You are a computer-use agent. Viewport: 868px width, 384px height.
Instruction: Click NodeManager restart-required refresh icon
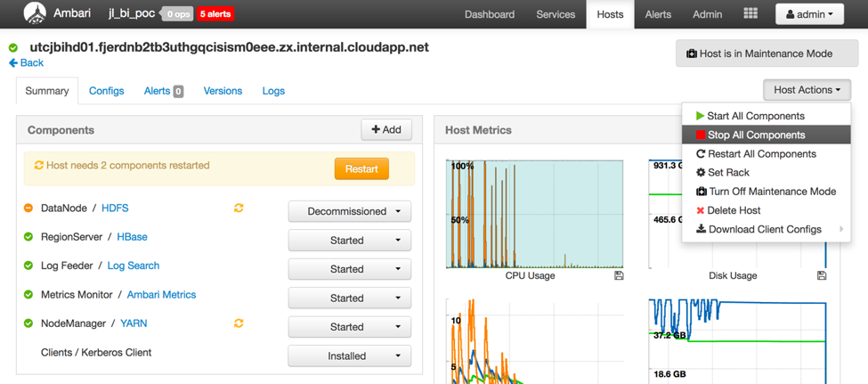(x=239, y=323)
